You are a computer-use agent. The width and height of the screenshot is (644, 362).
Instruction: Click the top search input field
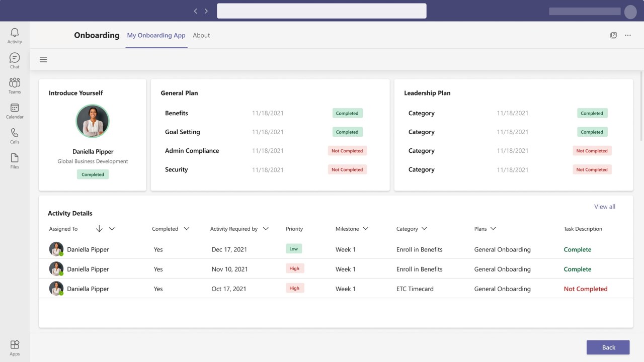coord(321,11)
